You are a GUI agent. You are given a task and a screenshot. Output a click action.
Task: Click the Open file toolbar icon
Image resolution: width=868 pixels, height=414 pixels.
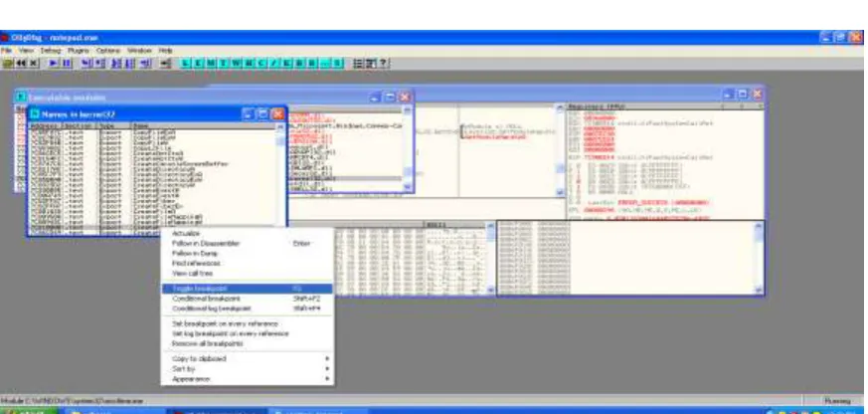point(8,63)
